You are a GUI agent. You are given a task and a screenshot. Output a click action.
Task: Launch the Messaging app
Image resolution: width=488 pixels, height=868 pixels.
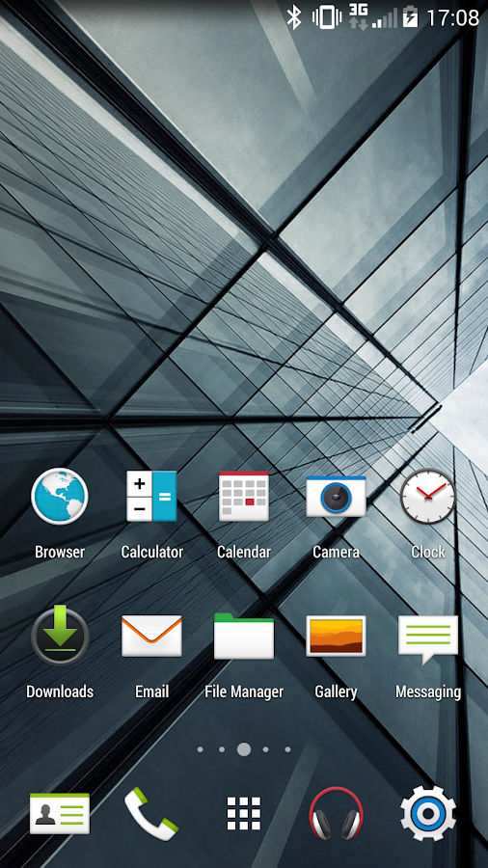(x=427, y=638)
